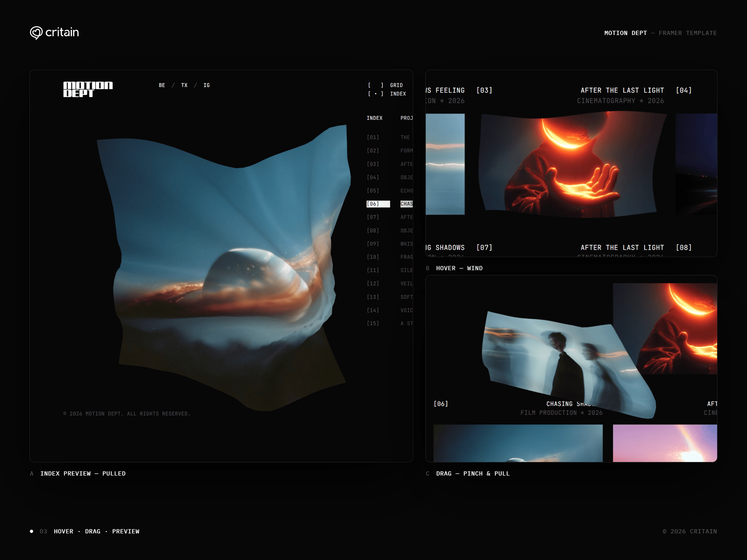Click the Critain logo icon

point(36,33)
